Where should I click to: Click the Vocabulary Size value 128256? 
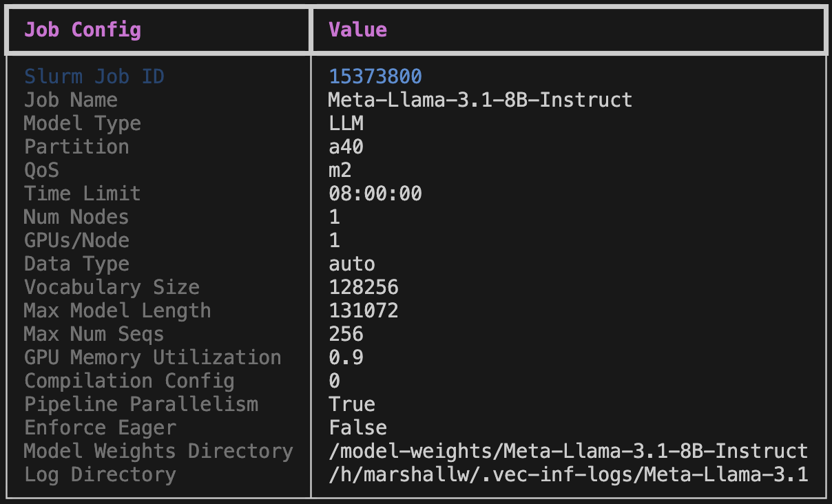tap(364, 287)
